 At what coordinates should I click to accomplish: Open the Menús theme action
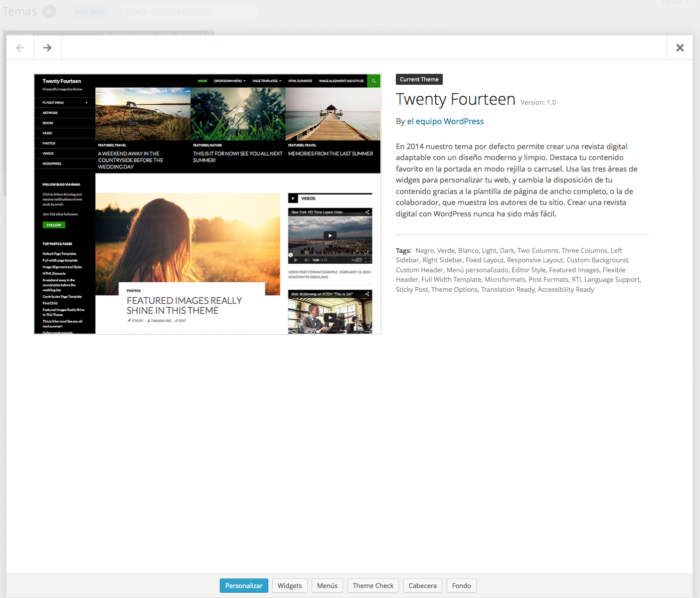click(327, 586)
